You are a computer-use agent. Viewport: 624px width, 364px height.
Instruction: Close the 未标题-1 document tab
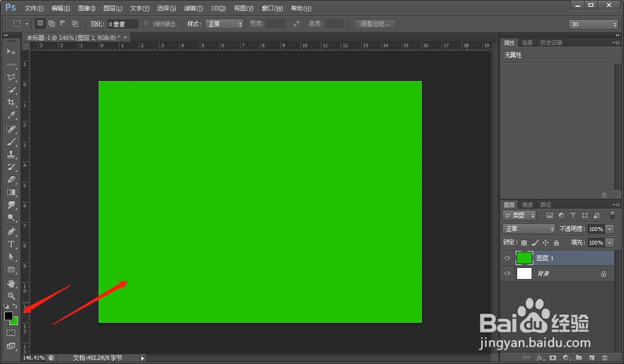[125, 37]
